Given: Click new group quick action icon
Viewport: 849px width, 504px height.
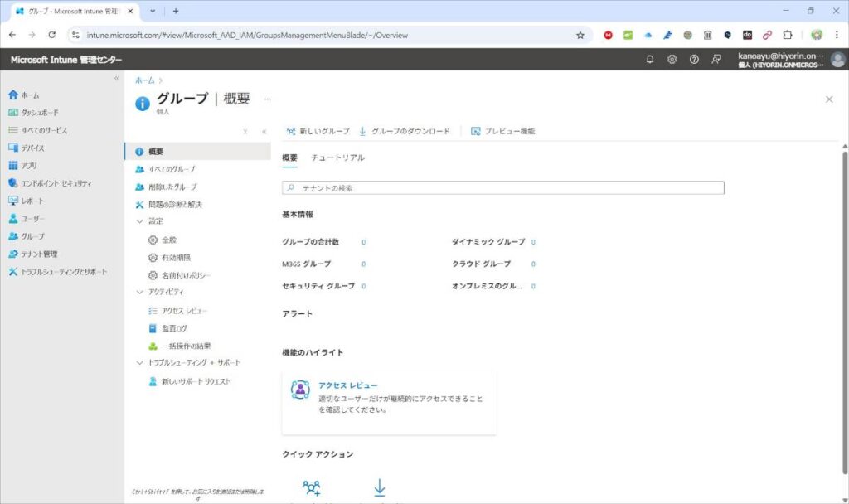Looking at the screenshot, I should [312, 487].
